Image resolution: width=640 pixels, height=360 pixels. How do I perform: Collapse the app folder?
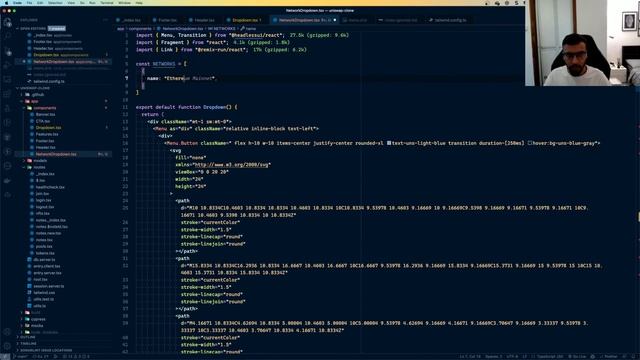(x=35, y=101)
